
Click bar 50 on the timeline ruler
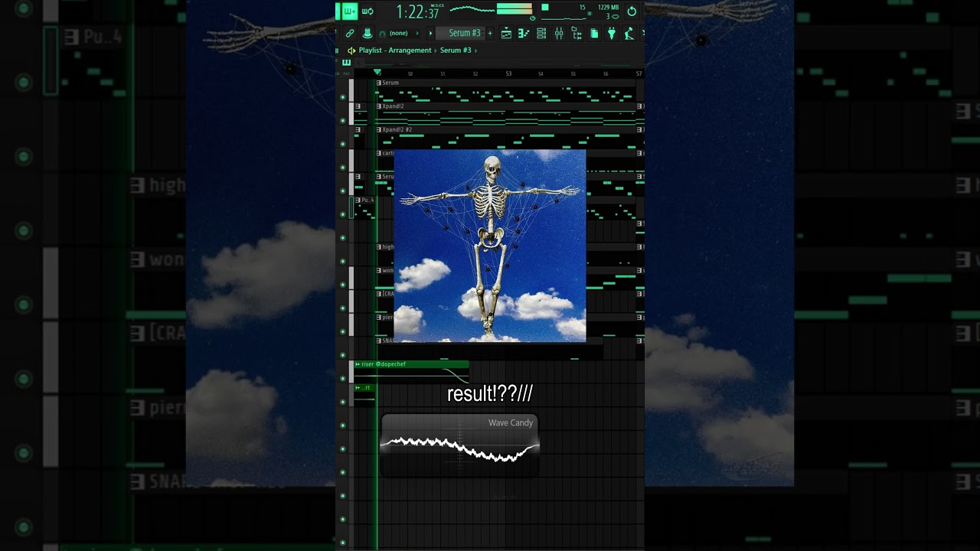point(410,73)
